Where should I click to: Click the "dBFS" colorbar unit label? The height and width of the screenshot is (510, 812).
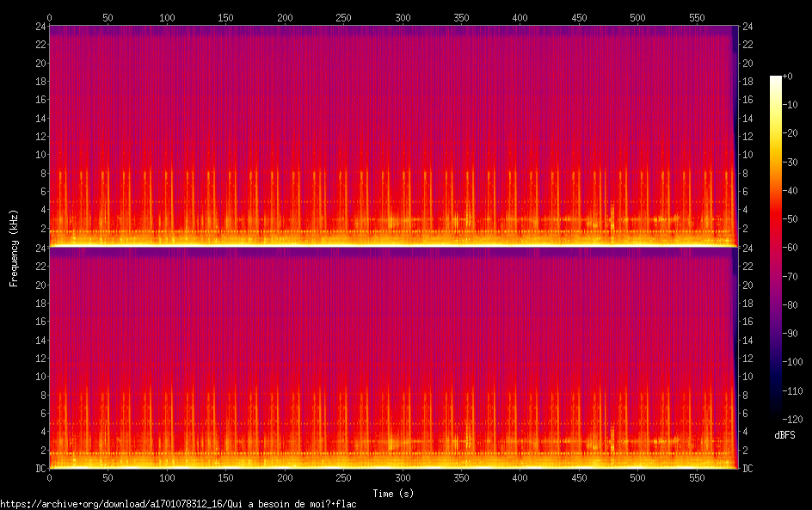(x=784, y=435)
